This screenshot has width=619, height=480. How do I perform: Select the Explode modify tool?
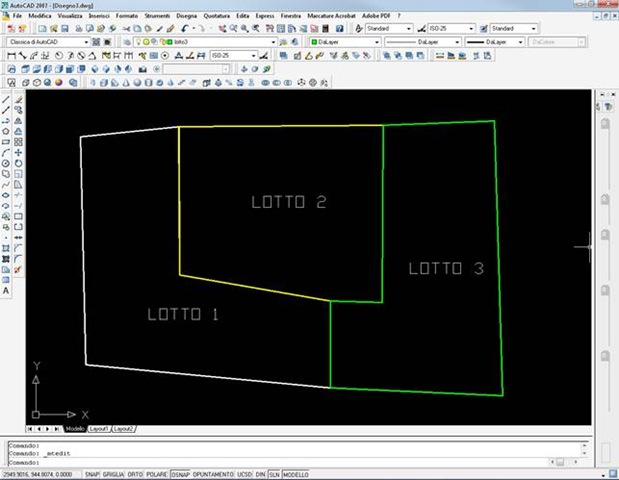pyautogui.click(x=17, y=270)
